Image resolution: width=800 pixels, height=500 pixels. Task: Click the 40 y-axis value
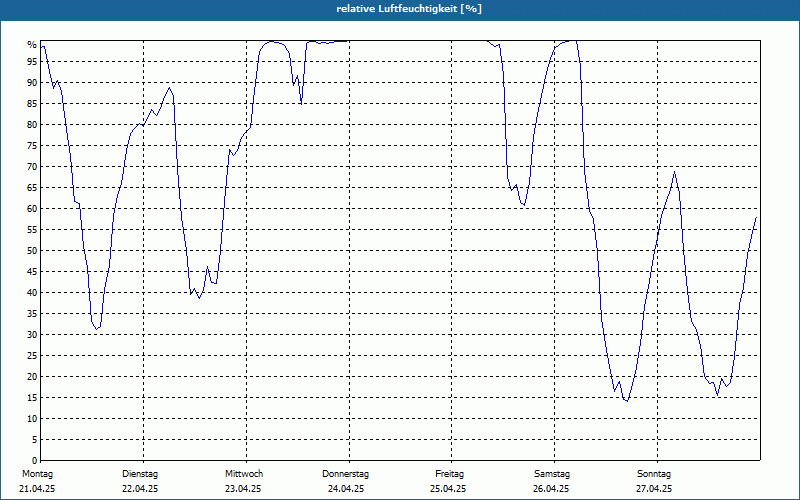pos(32,292)
